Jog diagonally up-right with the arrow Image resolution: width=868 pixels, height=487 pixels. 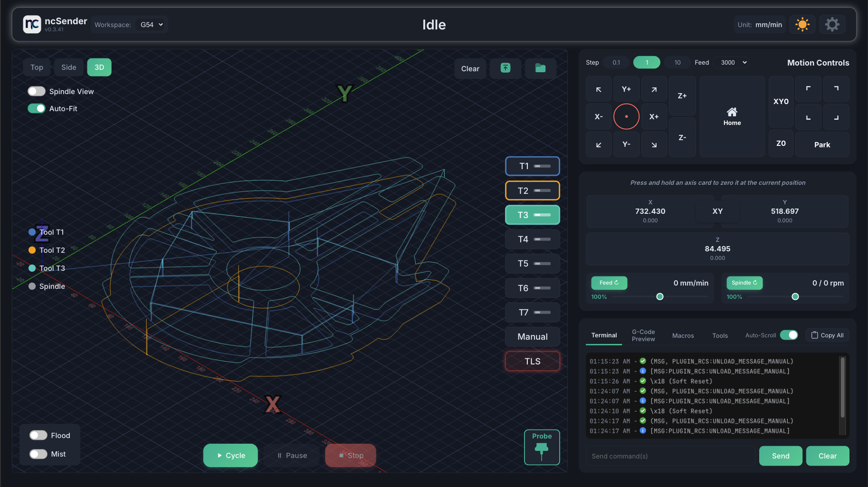[654, 89]
